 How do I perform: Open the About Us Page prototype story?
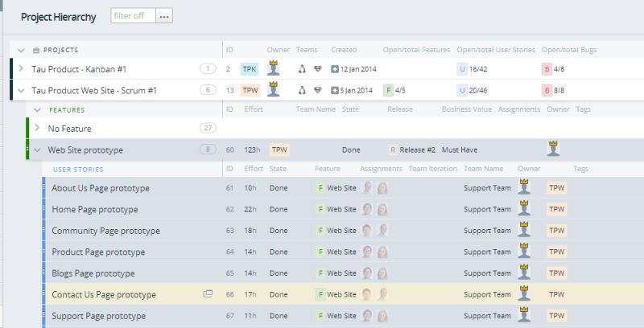click(x=101, y=188)
